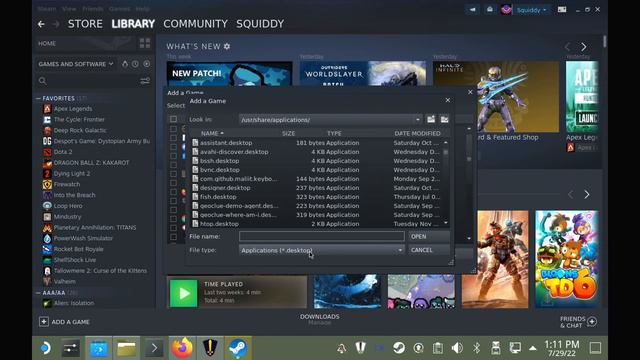Collapse the AAA/AA category

click(38, 293)
